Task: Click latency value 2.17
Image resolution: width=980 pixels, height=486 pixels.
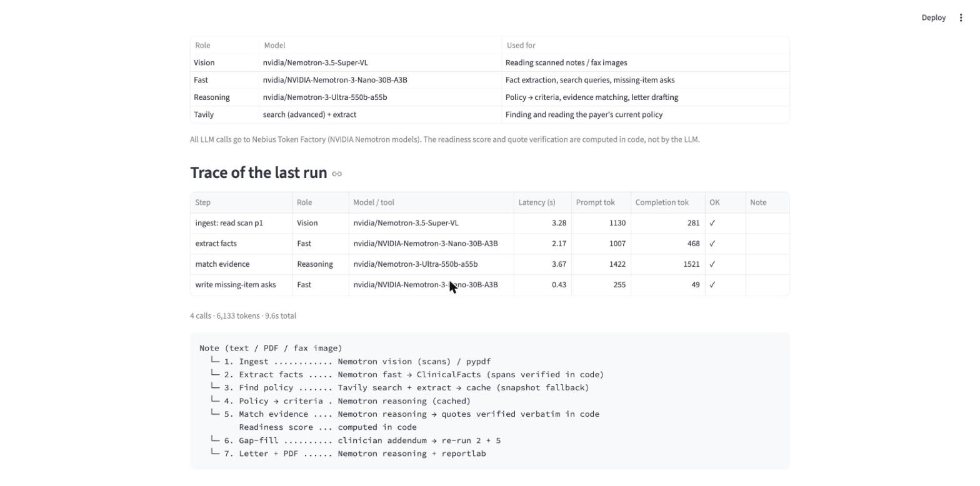Action: [542, 244]
